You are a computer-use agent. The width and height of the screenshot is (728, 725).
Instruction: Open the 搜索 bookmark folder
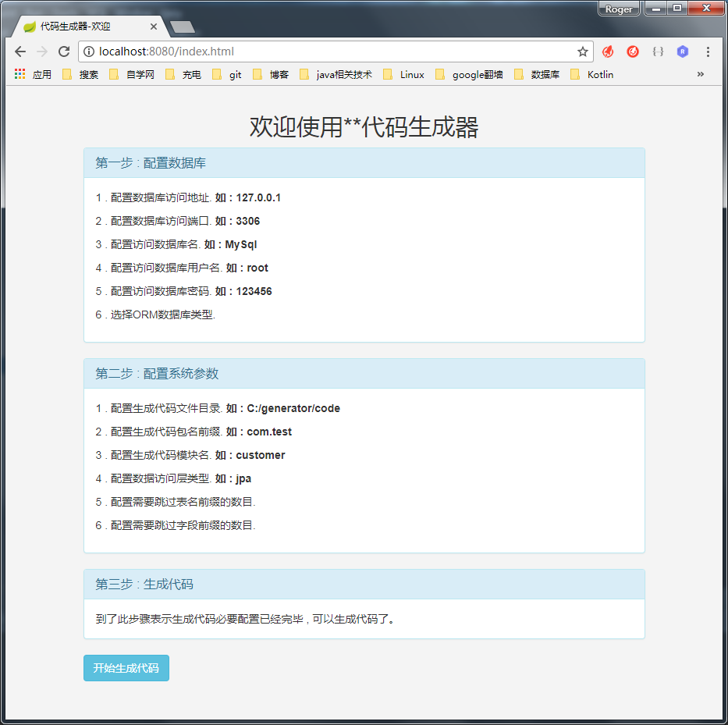coord(80,74)
